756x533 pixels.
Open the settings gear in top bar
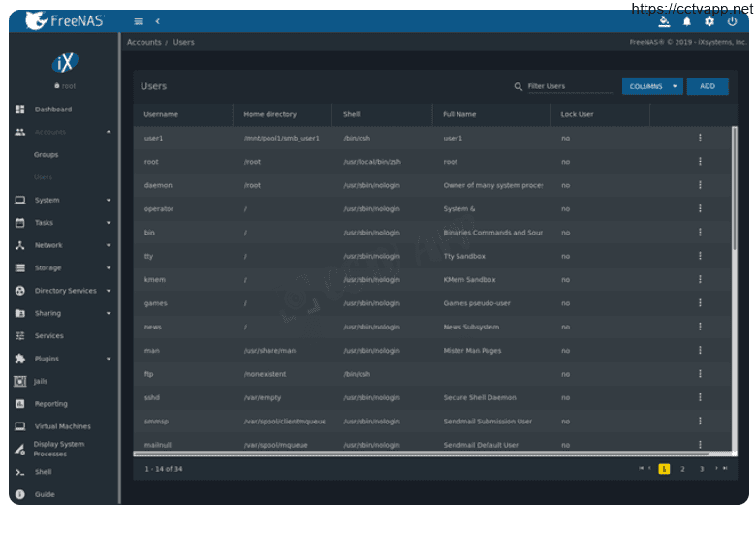(x=709, y=21)
